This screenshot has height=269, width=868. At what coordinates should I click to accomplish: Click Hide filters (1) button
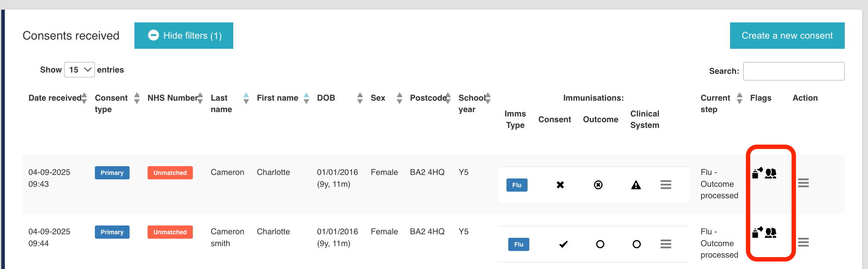point(184,36)
